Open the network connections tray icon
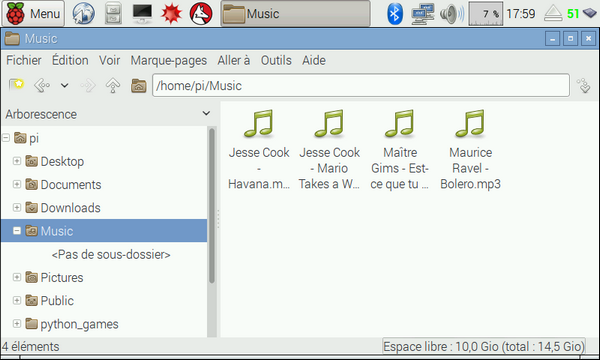The image size is (600, 360). click(422, 14)
